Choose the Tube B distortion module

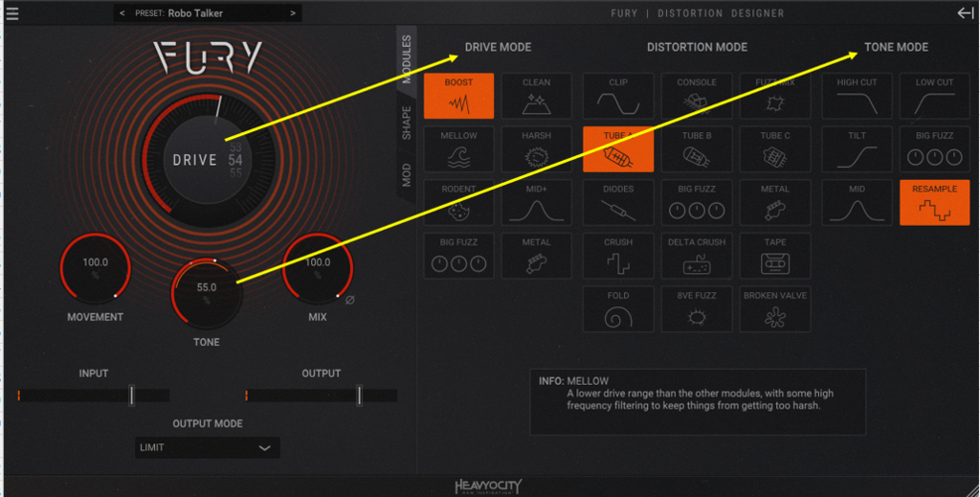coord(697,149)
